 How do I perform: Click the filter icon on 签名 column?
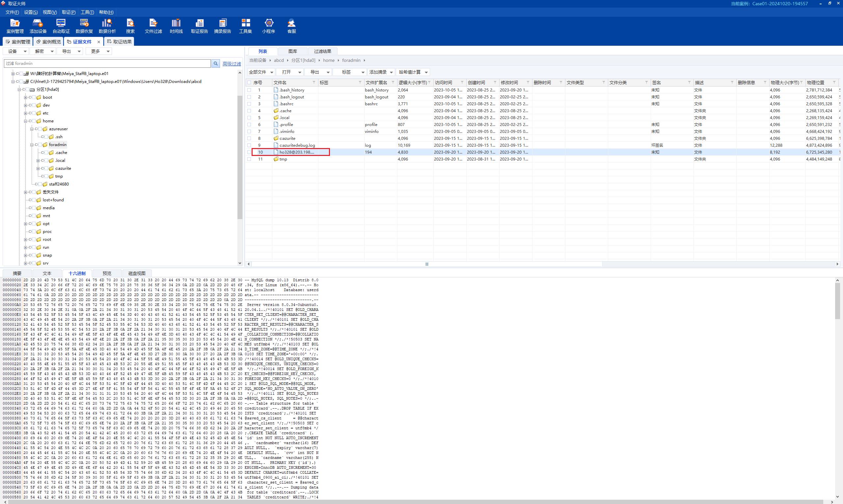689,83
